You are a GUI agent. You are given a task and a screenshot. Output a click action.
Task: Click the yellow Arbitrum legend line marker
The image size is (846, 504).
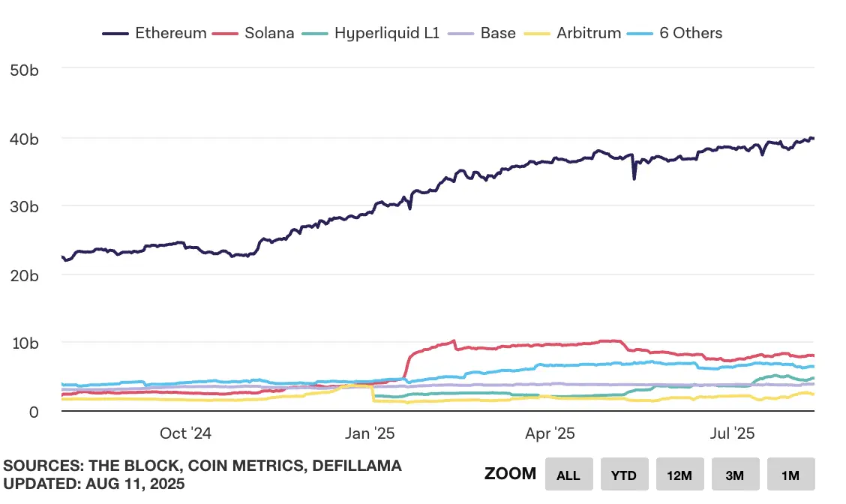pos(538,34)
